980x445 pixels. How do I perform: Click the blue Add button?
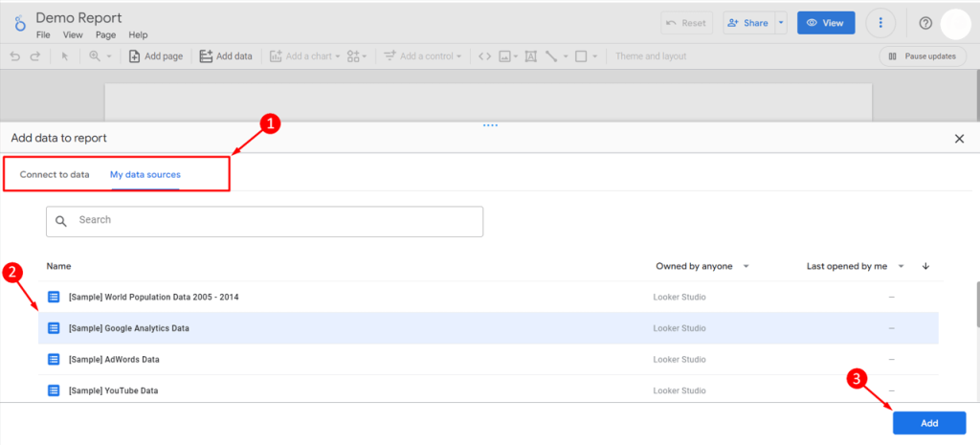(929, 423)
